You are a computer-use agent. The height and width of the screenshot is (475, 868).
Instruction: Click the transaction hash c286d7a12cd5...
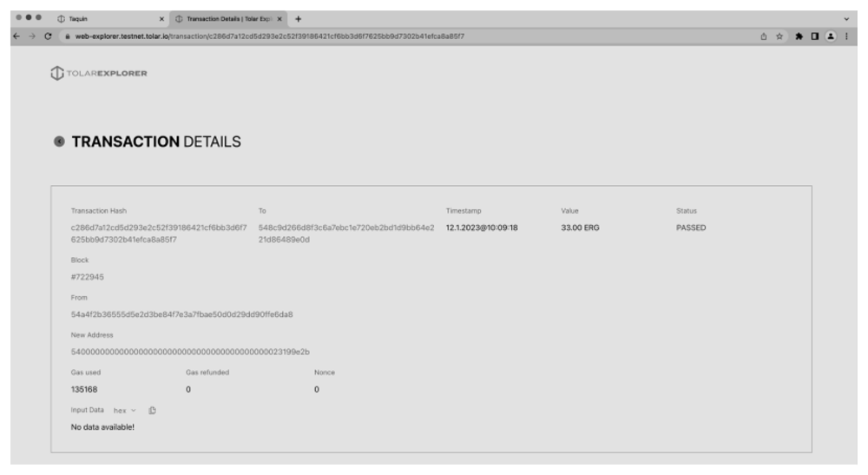point(159,234)
